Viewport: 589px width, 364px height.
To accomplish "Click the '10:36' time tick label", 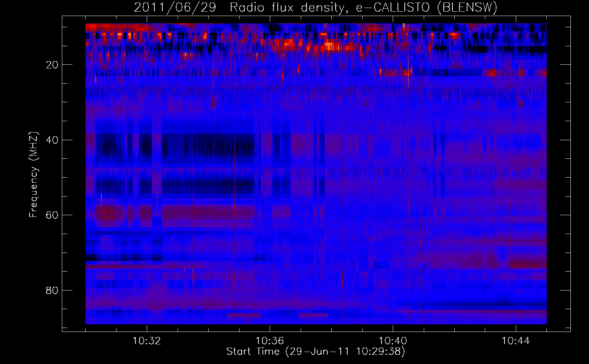I will [x=270, y=341].
